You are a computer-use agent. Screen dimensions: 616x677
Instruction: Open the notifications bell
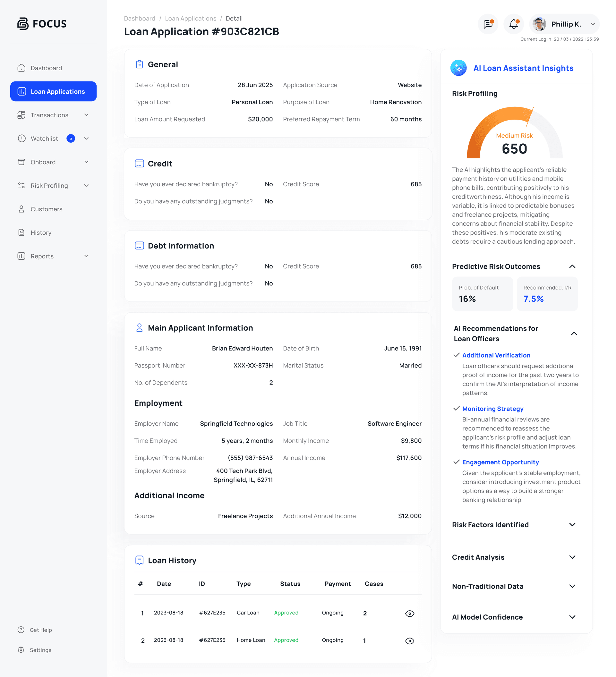coord(513,24)
